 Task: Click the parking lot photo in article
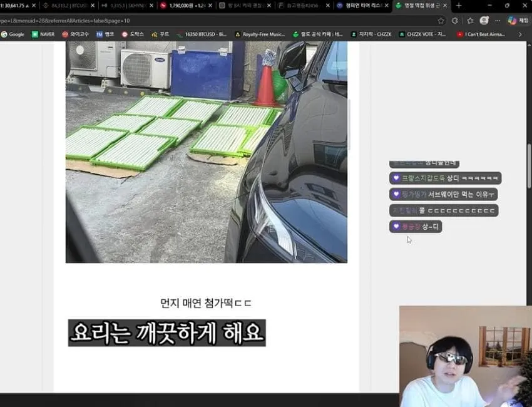point(207,152)
